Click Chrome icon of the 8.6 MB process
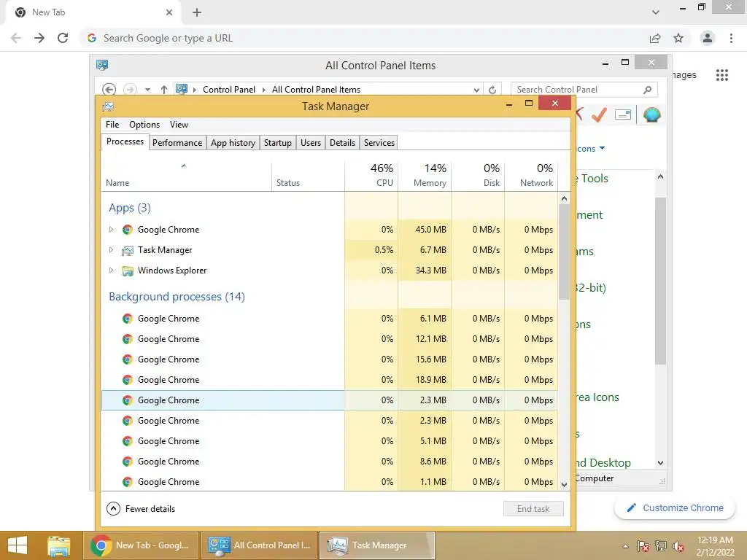The height and width of the screenshot is (560, 747). 127,462
